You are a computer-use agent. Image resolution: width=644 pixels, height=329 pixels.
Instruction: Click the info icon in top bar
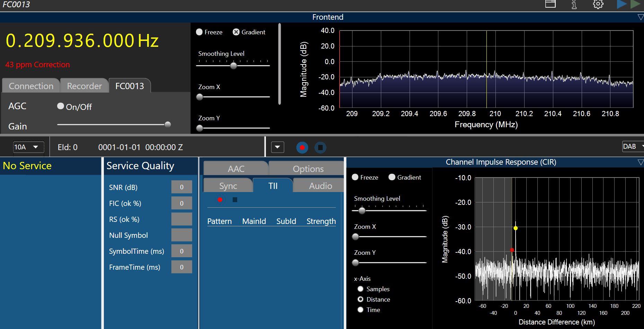(574, 5)
